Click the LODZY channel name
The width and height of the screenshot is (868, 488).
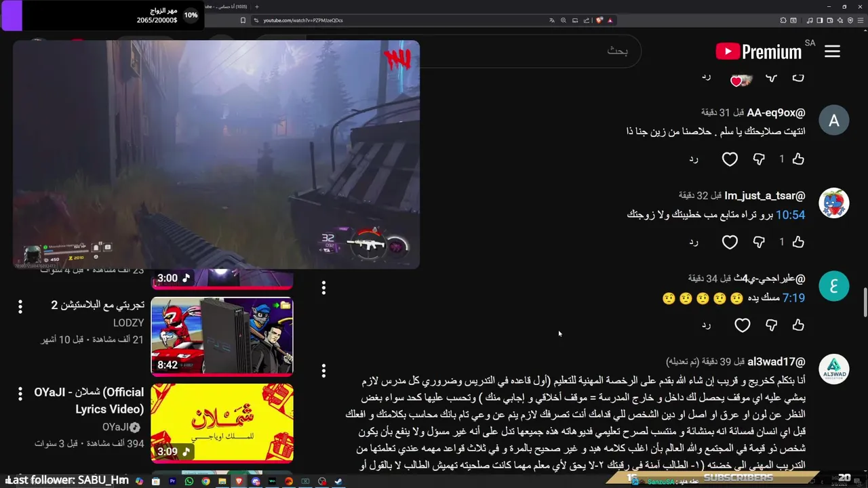[x=128, y=323]
